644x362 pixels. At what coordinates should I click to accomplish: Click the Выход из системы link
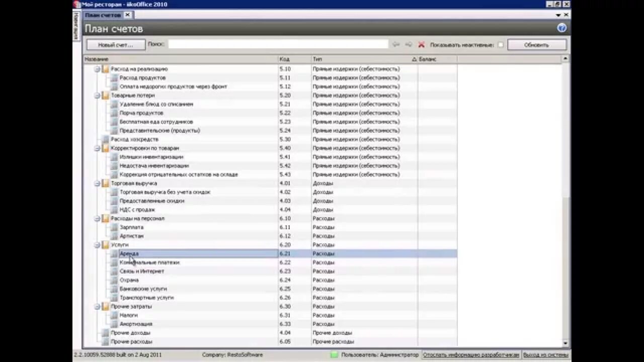[x=546, y=355]
